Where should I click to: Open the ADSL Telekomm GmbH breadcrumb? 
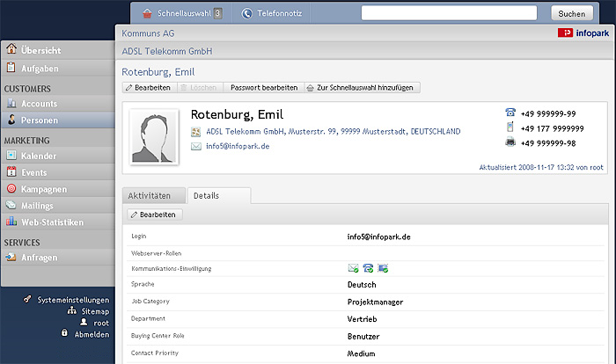(x=167, y=51)
